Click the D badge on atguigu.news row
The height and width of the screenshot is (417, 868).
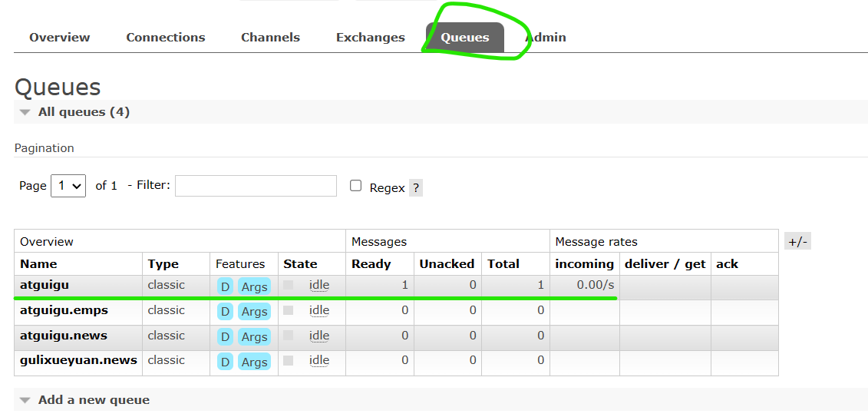tap(225, 336)
